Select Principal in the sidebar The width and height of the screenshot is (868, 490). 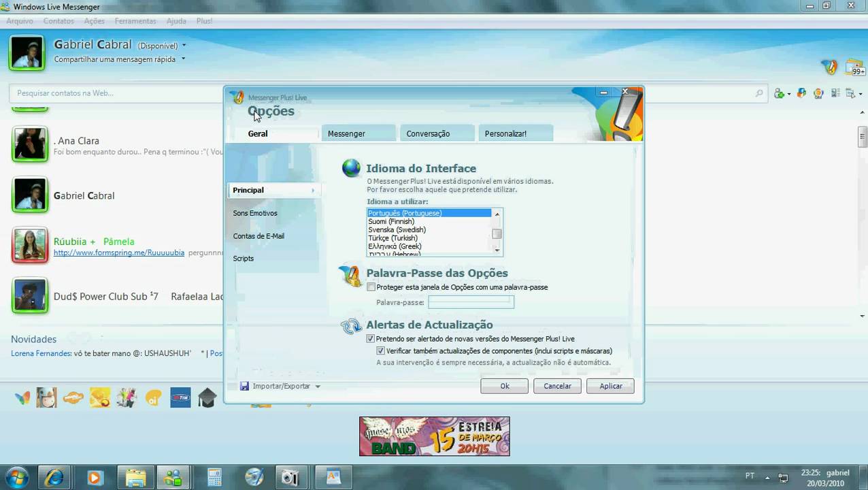pyautogui.click(x=273, y=190)
